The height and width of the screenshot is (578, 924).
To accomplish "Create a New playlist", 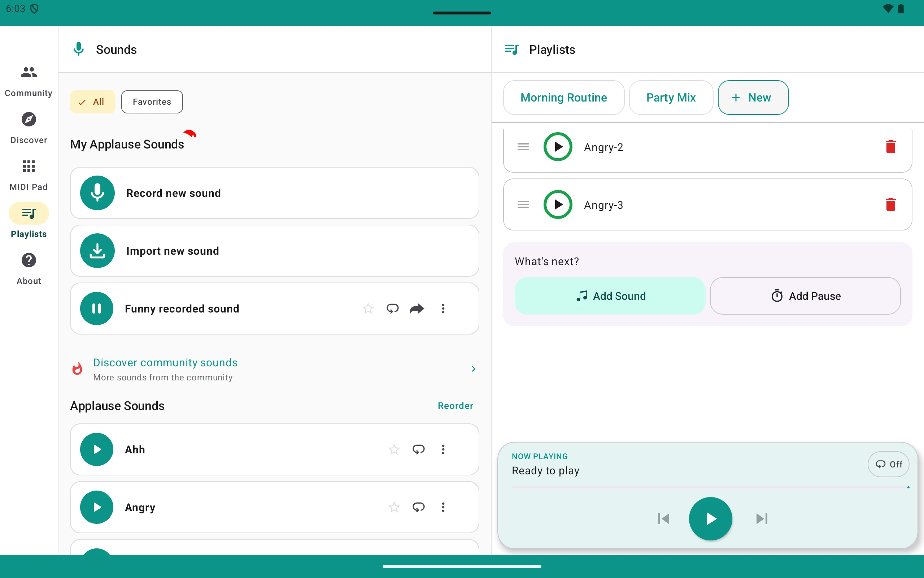I will coord(753,98).
